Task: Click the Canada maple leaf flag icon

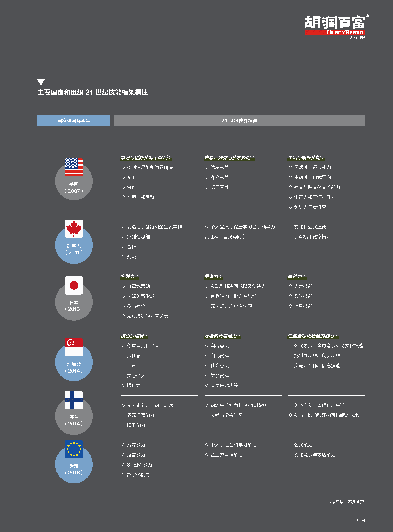Action: [x=74, y=229]
